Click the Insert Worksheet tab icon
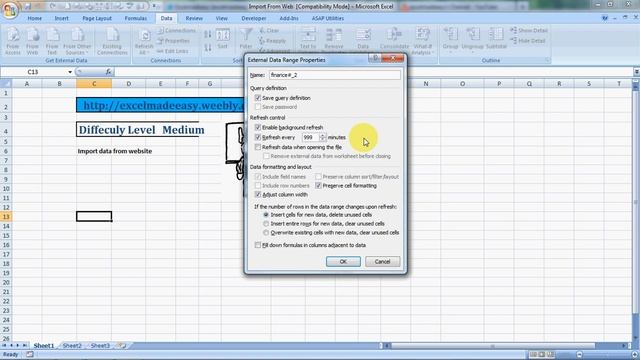 (x=122, y=346)
